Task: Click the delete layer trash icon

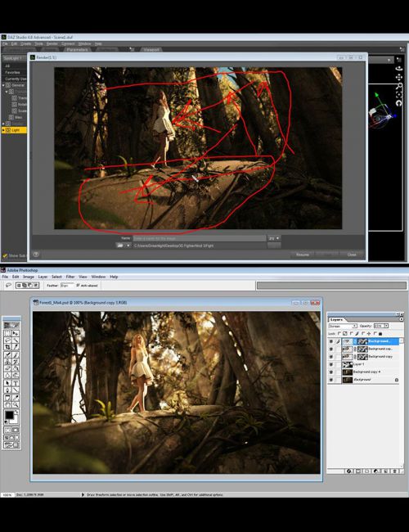Action: tap(394, 471)
